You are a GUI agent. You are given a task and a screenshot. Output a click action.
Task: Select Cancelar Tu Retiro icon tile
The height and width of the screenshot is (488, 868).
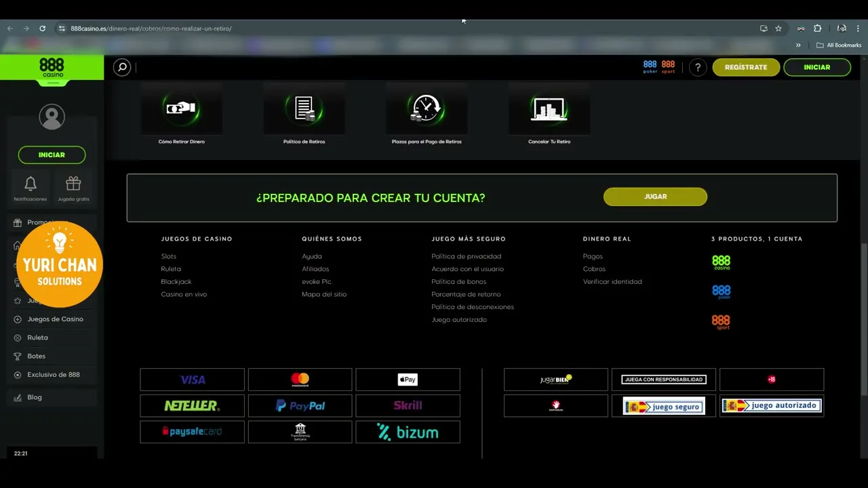[549, 115]
